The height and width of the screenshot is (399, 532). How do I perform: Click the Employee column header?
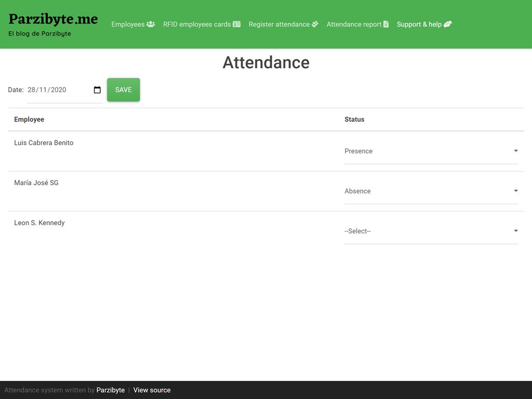[29, 119]
